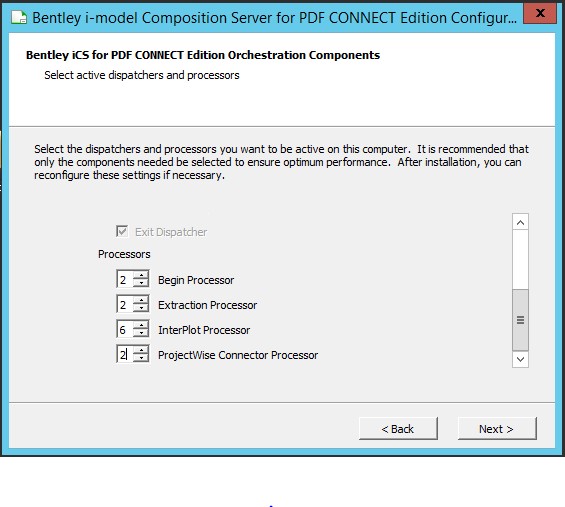The width and height of the screenshot is (565, 507).
Task: Increase the Begin Processor count
Action: 141,275
